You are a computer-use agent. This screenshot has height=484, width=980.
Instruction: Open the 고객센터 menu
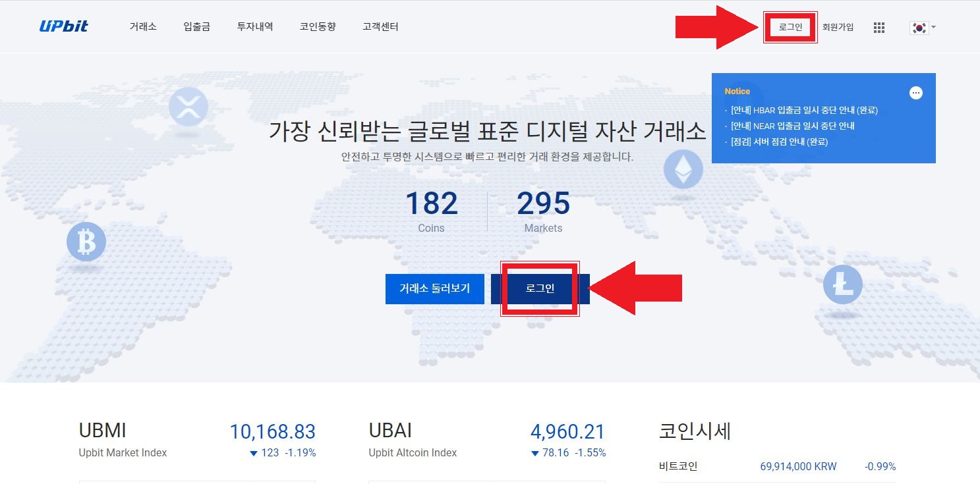click(380, 27)
